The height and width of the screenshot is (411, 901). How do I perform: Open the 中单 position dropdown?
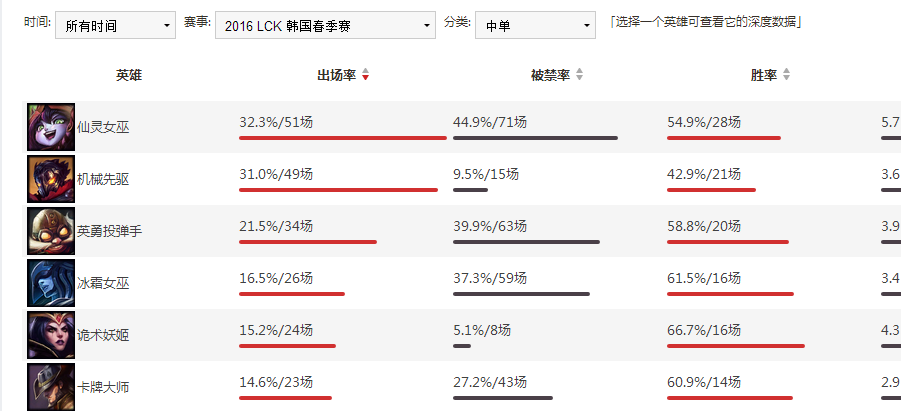(x=534, y=25)
